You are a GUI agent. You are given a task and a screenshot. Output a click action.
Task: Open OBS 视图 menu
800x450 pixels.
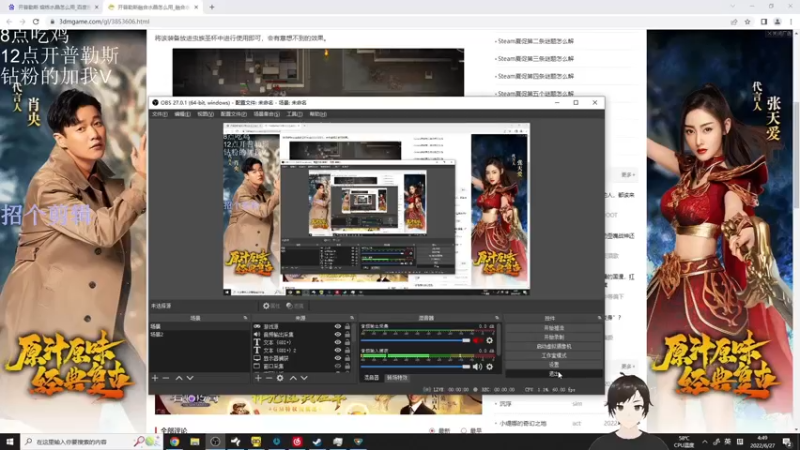point(206,114)
